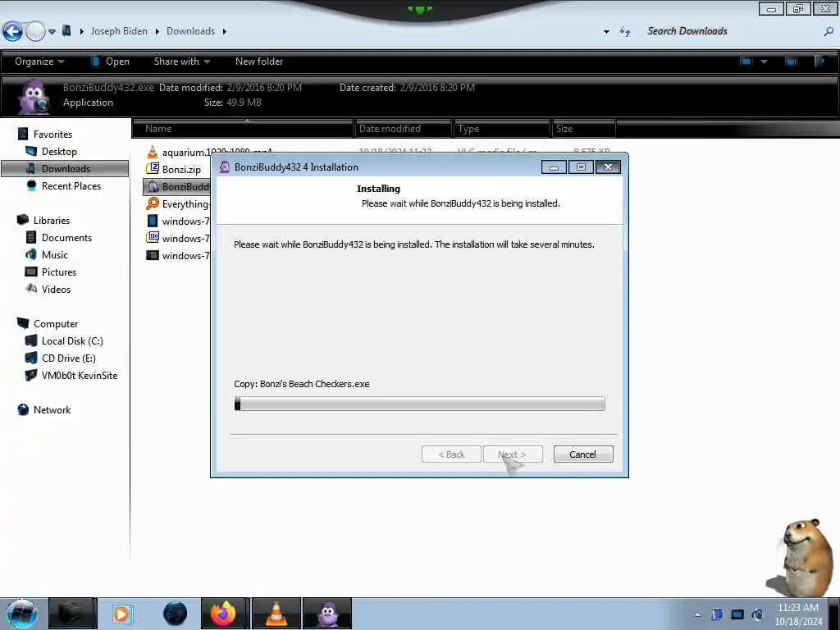Click the Downloads breadcrumb in address bar

(x=190, y=31)
